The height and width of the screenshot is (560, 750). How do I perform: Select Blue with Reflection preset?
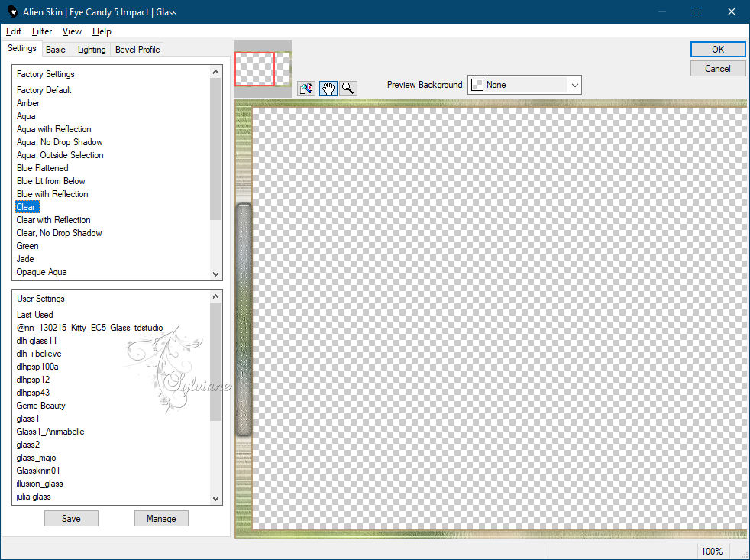[52, 194]
